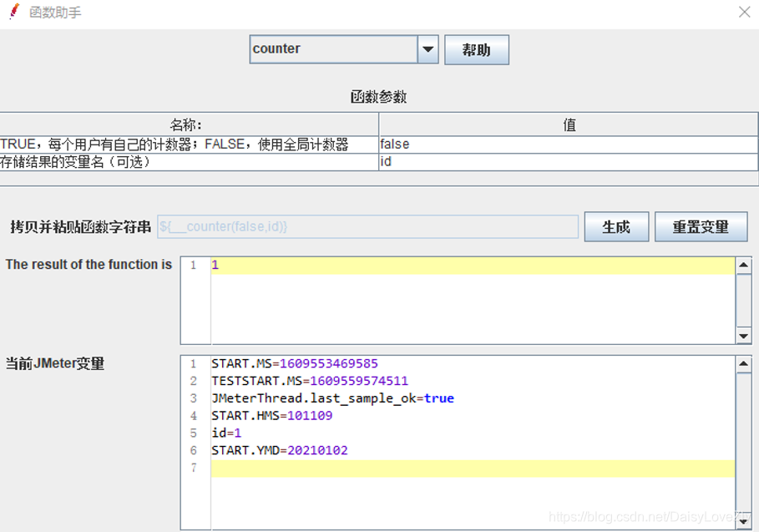Image resolution: width=759 pixels, height=532 pixels.
Task: Close the 函数助手 dialog window
Action: [745, 12]
